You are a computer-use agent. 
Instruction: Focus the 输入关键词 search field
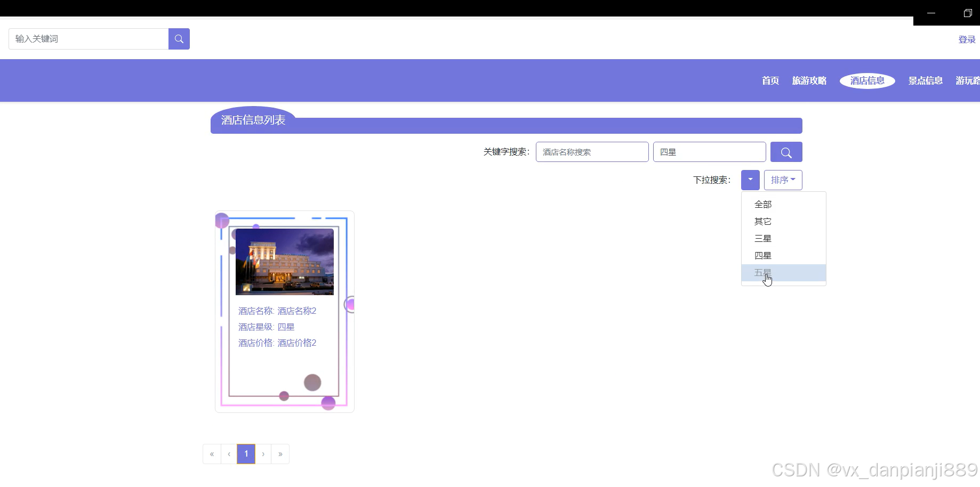pyautogui.click(x=89, y=39)
